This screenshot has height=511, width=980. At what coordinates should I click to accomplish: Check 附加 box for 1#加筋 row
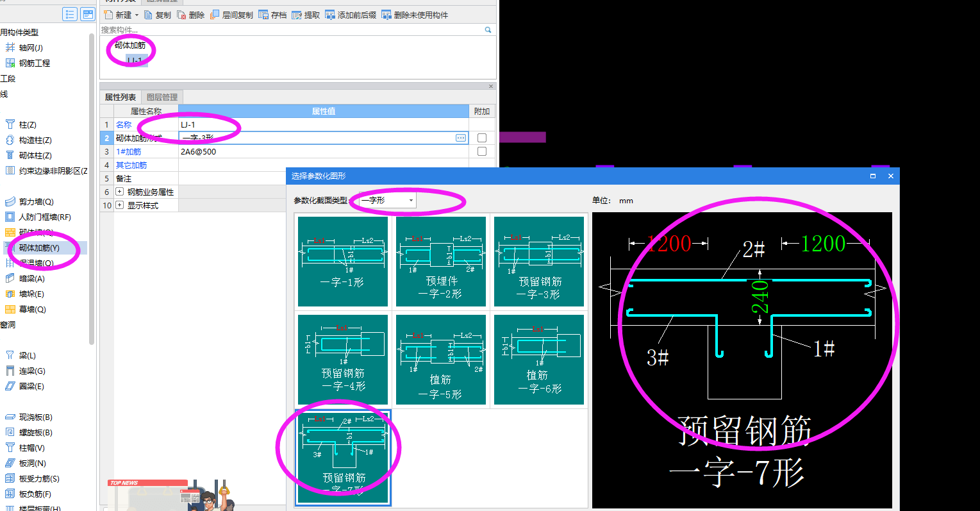point(482,151)
